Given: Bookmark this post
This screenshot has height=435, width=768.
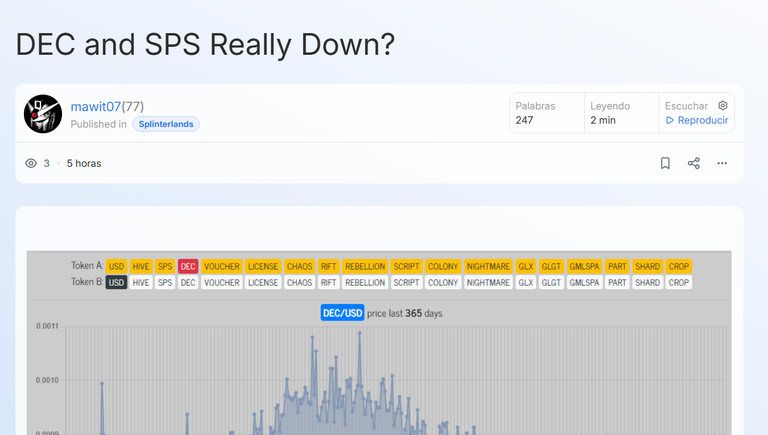Looking at the screenshot, I should (x=665, y=163).
